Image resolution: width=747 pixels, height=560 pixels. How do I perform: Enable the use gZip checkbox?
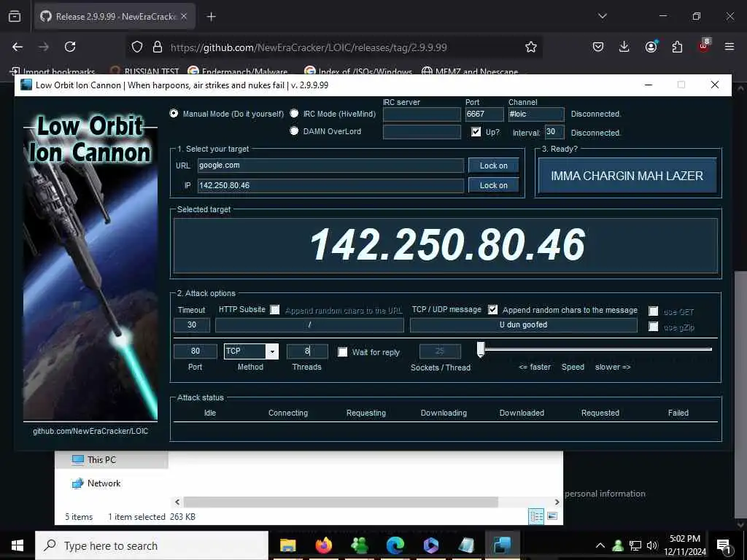tap(653, 327)
